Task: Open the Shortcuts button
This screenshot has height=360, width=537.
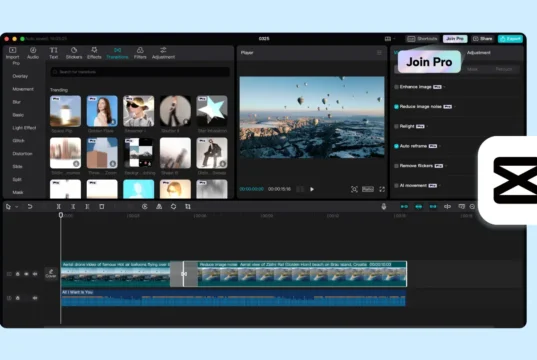Action: pos(422,39)
